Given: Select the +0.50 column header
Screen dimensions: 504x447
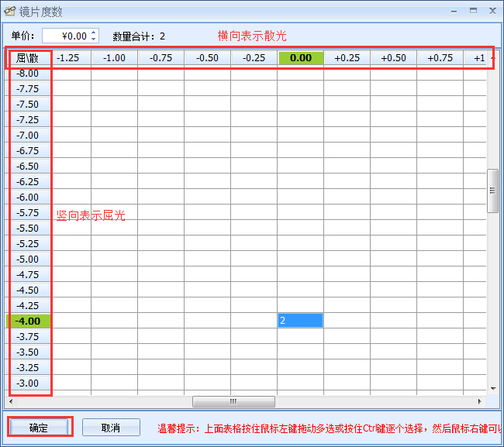Looking at the screenshot, I should coord(393,58).
